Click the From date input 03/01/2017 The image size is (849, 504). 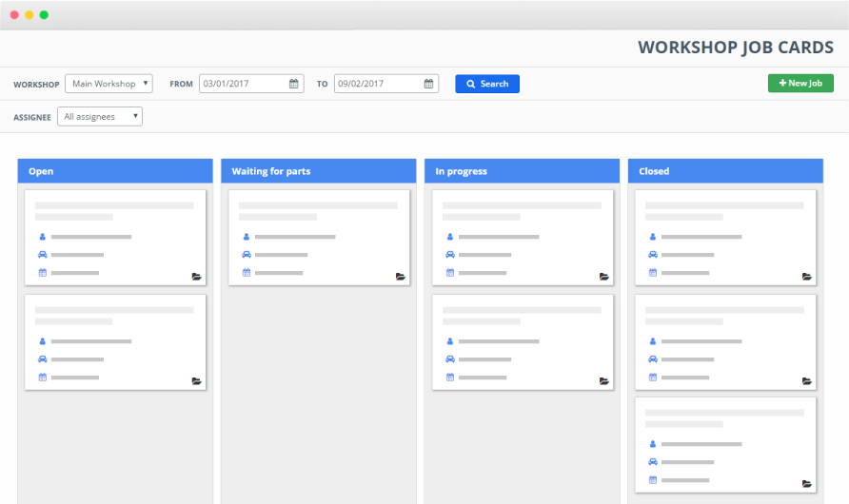coord(243,84)
